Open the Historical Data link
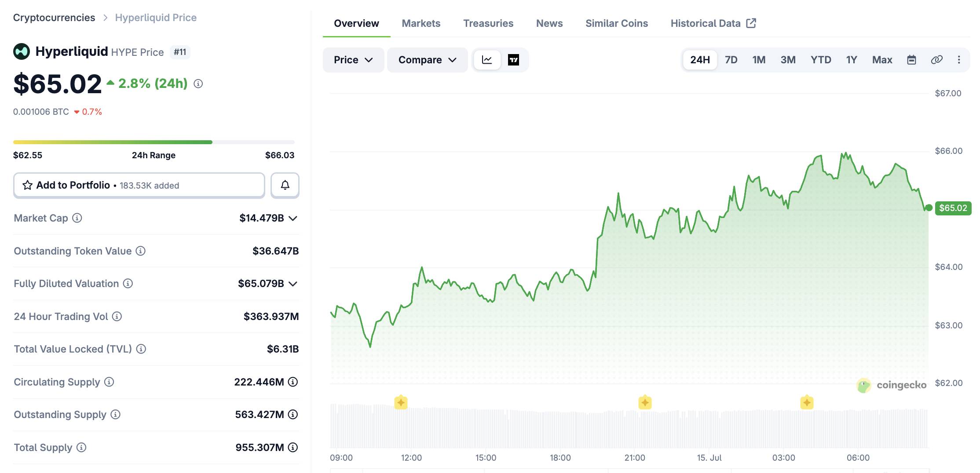 coord(713,23)
